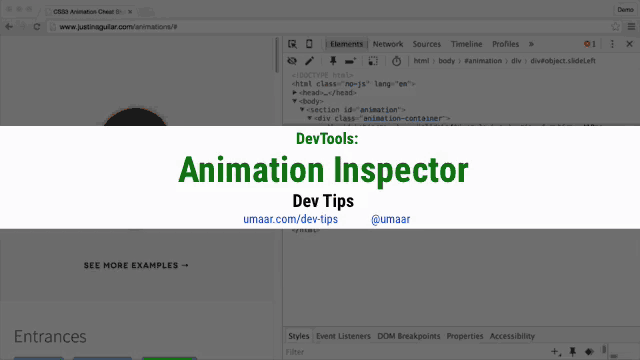This screenshot has width=640, height=360.
Task: Select html in the breadcrumb
Action: (x=421, y=61)
